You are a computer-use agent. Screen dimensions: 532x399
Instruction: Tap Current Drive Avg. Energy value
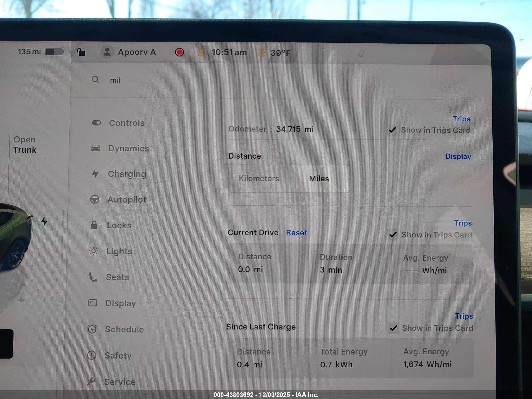(425, 271)
